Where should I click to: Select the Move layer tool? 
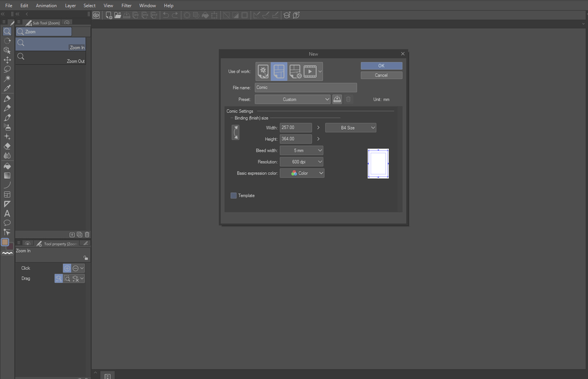point(7,60)
